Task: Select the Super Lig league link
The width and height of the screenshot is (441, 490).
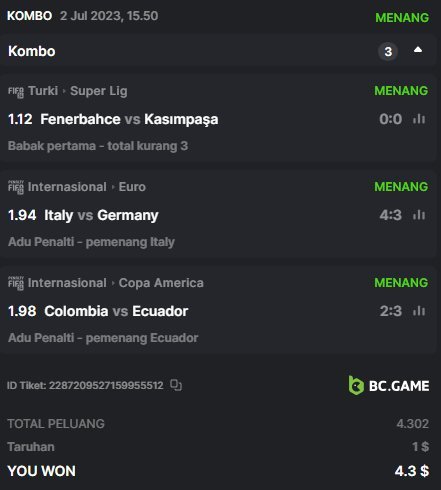Action: point(99,91)
